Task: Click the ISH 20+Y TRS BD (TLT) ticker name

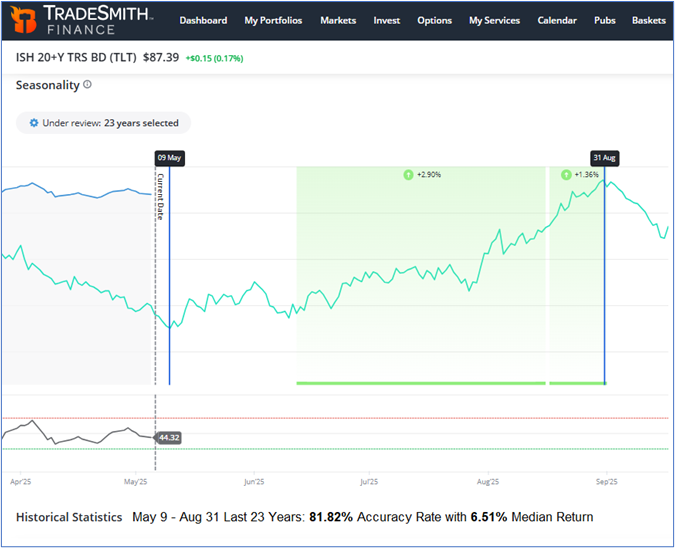Action: (76, 57)
